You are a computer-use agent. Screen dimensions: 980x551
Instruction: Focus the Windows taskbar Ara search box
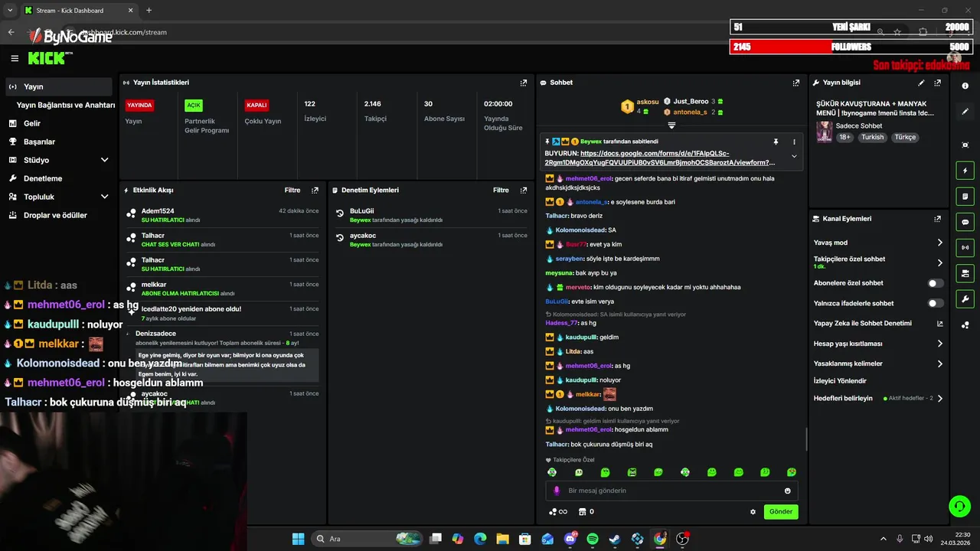[367, 539]
